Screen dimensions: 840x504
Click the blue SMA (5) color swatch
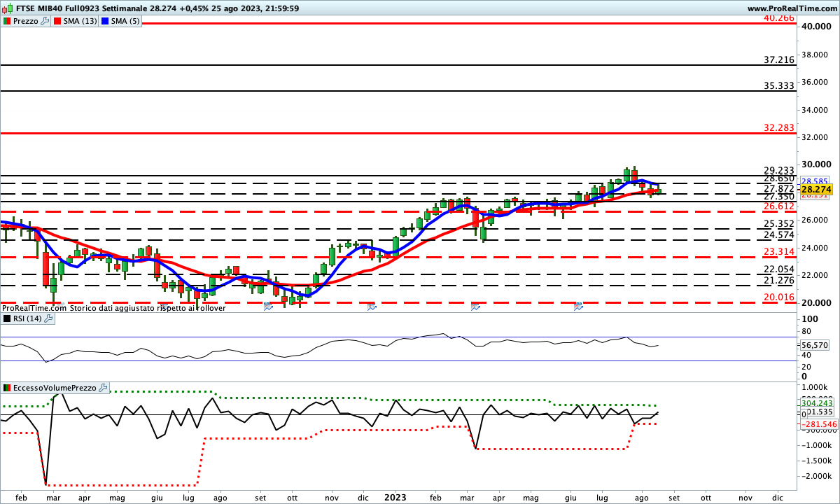(105, 21)
